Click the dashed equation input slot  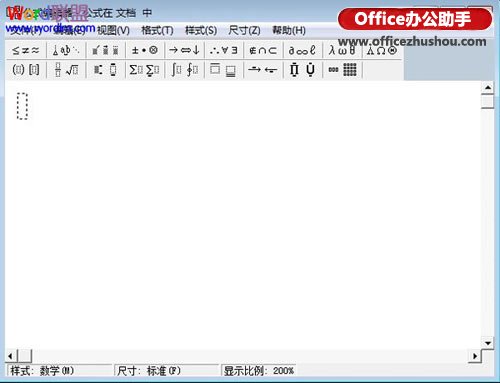click(22, 106)
